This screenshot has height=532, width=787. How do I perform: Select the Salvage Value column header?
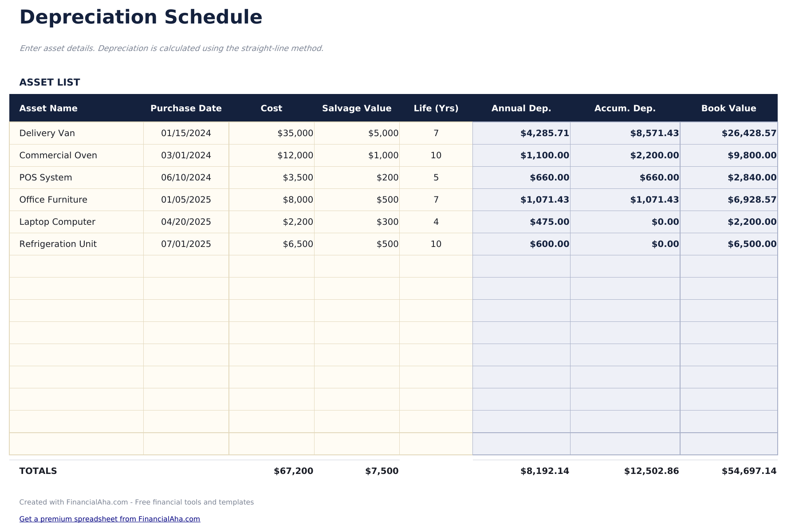click(357, 108)
